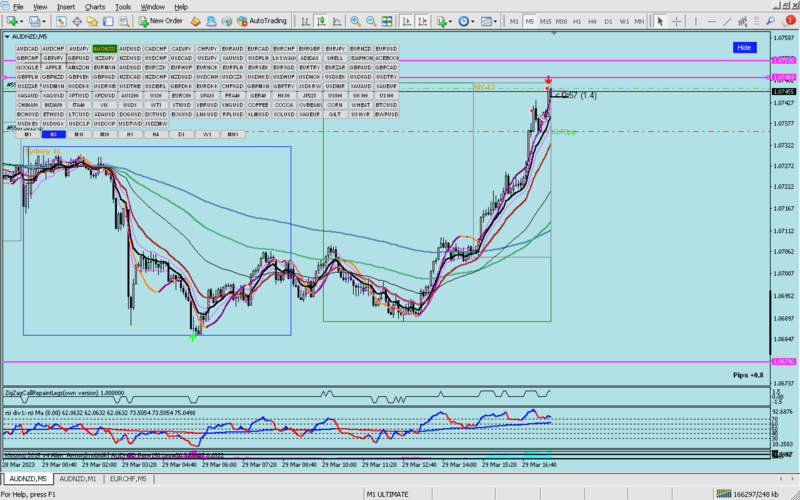Expand the new chart dropdown arrow
The image size is (800, 500).
pyautogui.click(x=21, y=21)
